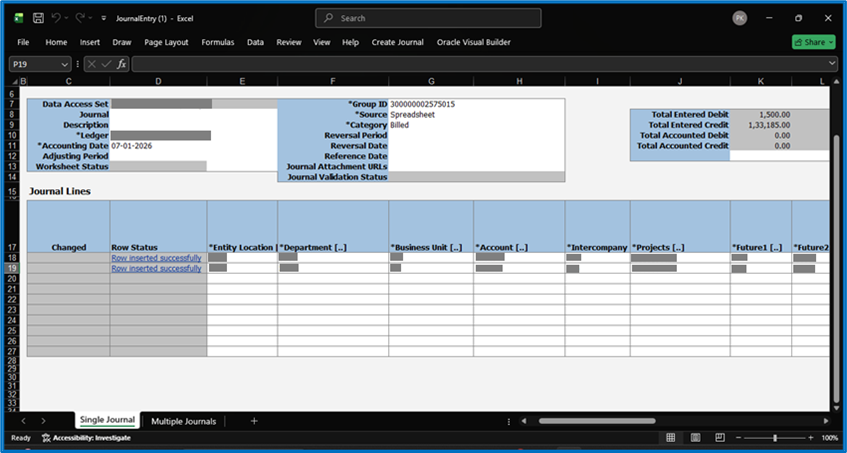Screen dimensions: 847x453
Task: Go to previous sheet with left arrow
Action: (23, 421)
